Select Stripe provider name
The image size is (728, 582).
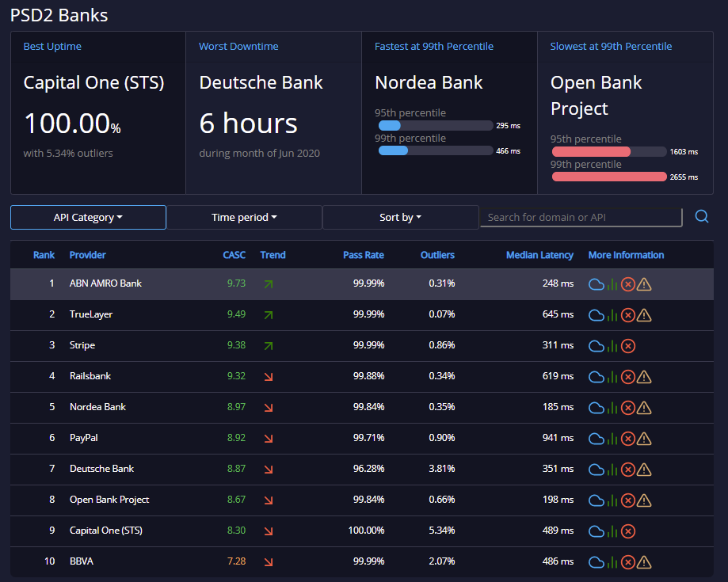pyautogui.click(x=82, y=344)
